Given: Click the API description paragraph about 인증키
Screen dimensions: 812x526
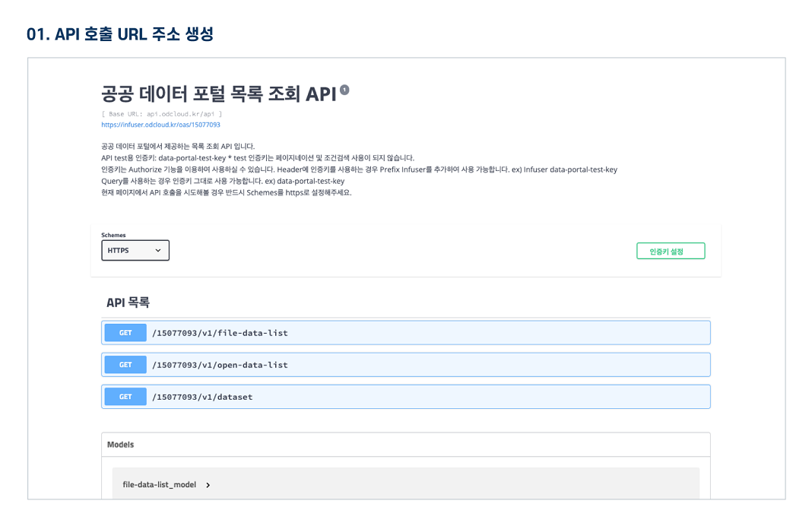Looking at the screenshot, I should pyautogui.click(x=359, y=170).
